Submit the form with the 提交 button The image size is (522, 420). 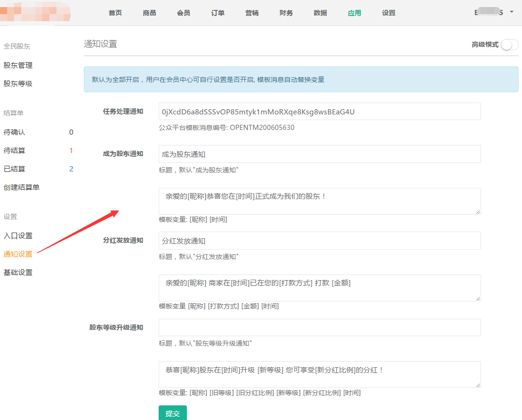[173, 413]
